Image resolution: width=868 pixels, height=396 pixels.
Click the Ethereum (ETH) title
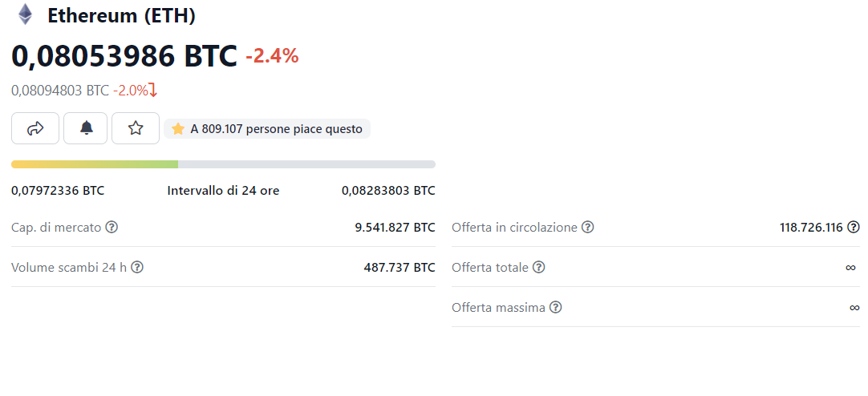(121, 15)
